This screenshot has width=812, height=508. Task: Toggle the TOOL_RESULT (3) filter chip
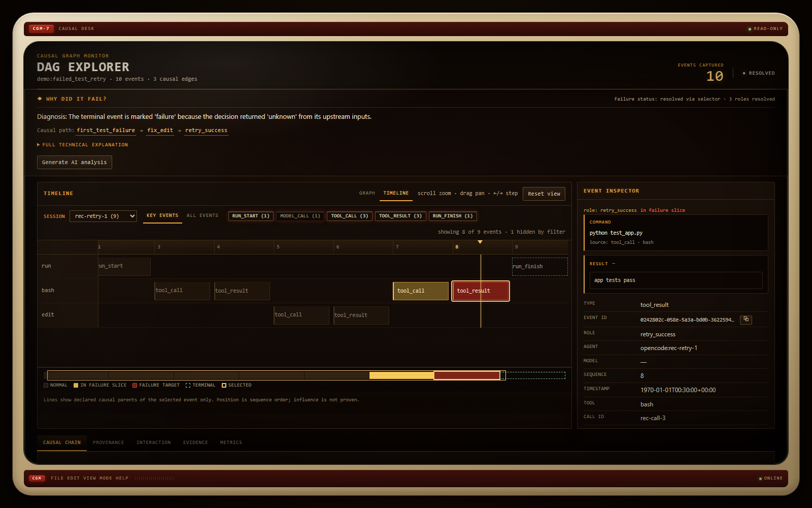(x=400, y=216)
